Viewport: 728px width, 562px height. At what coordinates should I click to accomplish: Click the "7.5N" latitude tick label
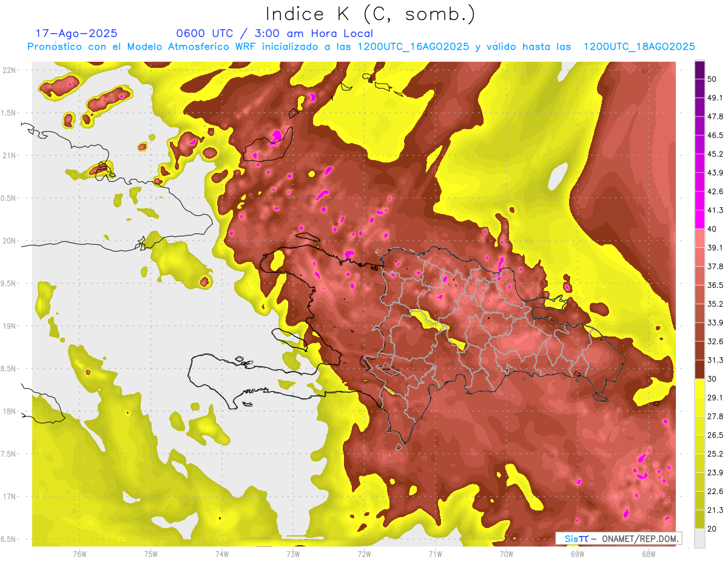tap(9, 454)
